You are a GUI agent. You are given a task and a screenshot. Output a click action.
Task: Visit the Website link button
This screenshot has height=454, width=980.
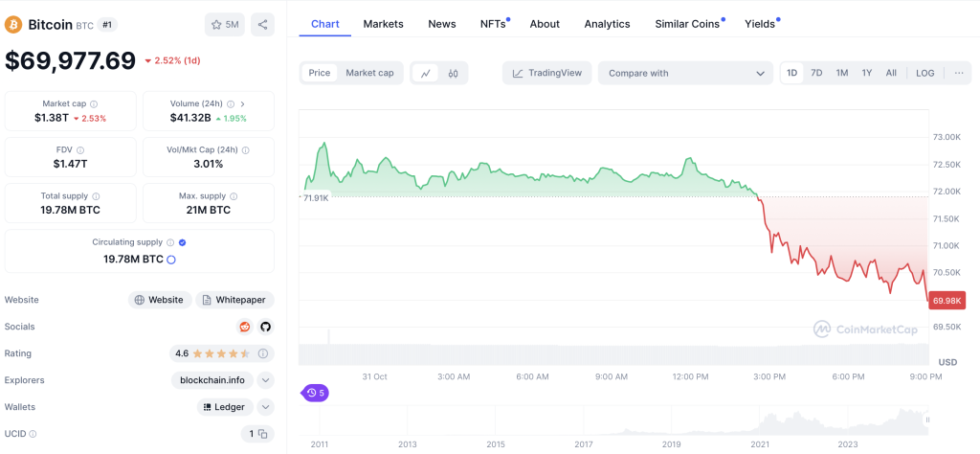160,300
